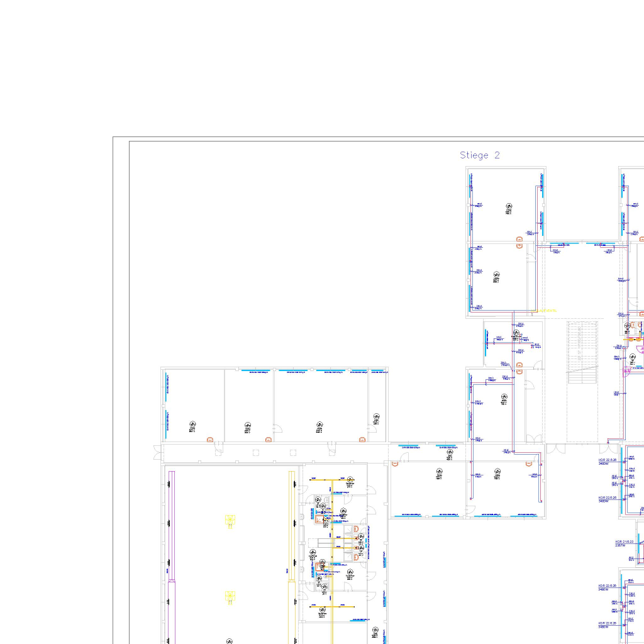Click the topmost "KOR 22/6.26" label
Image resolution: width=644 pixels, height=644 pixels.
pyautogui.click(x=607, y=461)
